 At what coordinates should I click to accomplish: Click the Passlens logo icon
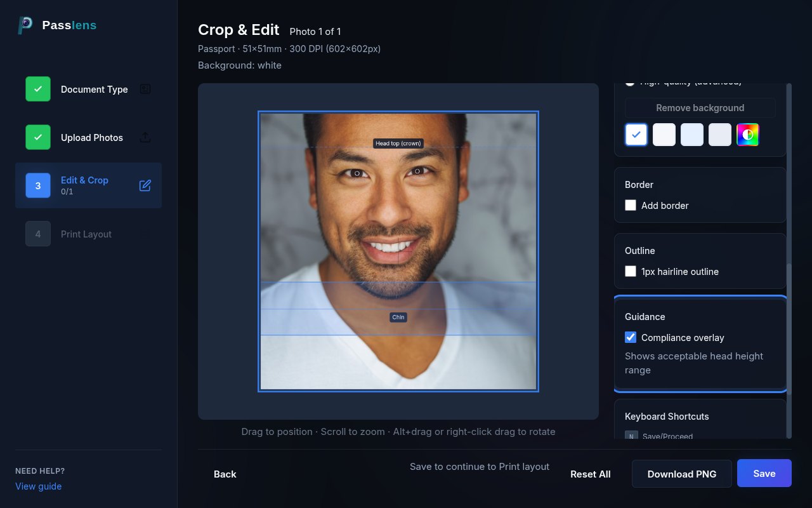(25, 25)
